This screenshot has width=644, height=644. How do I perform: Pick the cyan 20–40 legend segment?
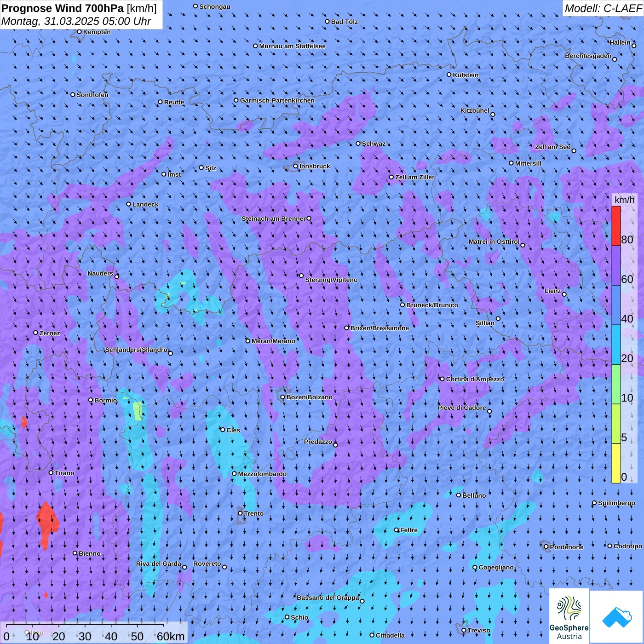click(x=616, y=345)
